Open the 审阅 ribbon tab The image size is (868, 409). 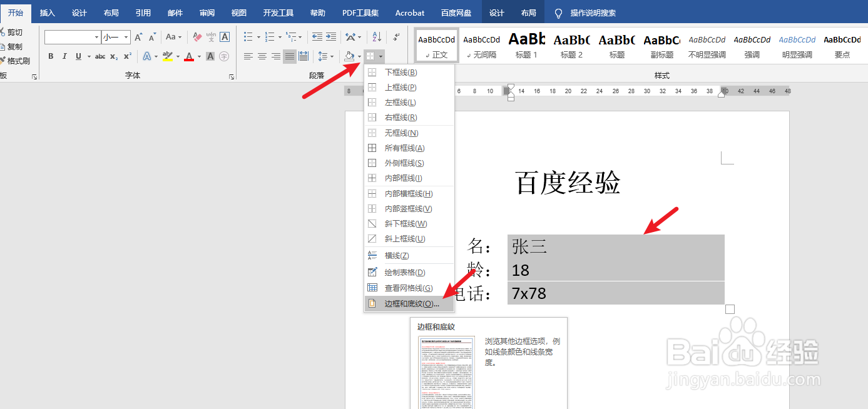point(207,13)
